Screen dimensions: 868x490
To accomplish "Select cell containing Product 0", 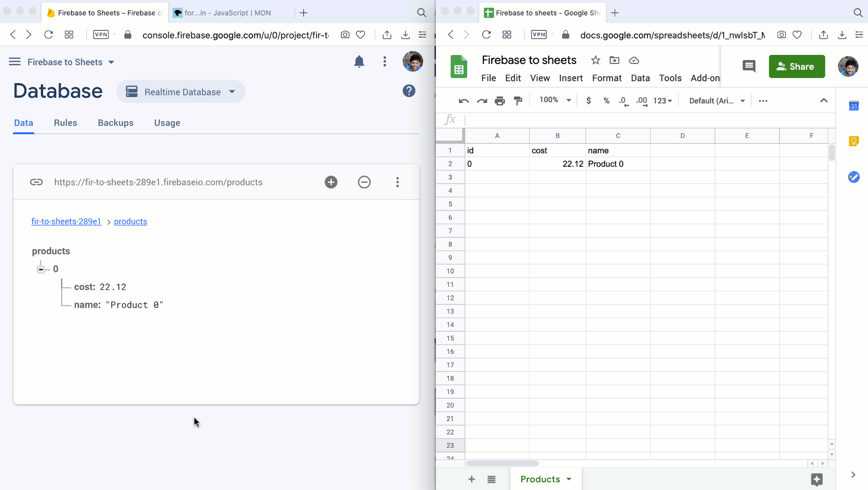I will tap(618, 164).
